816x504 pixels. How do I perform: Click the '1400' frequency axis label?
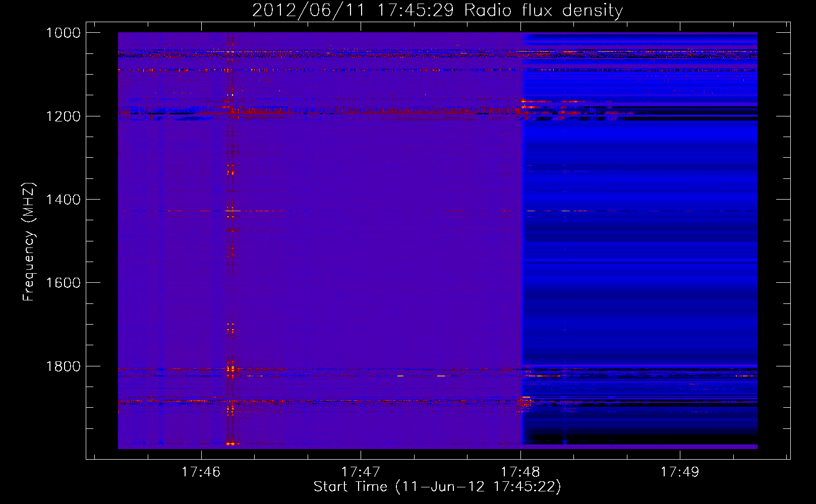[63, 200]
